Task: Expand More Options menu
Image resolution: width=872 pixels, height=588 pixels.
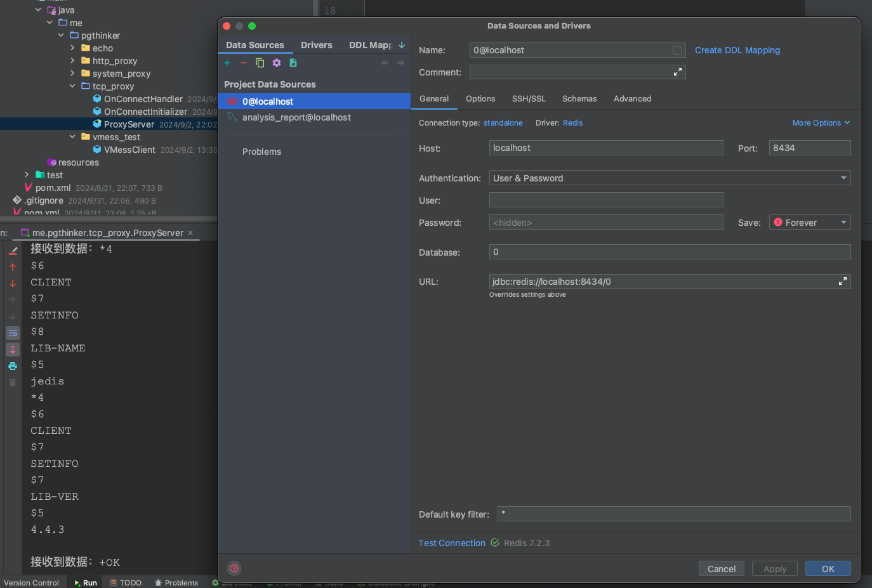Action: pos(821,123)
